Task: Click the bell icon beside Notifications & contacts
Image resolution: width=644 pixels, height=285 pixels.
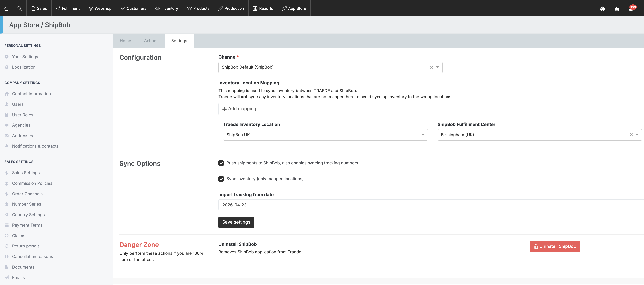Action: (x=7, y=146)
